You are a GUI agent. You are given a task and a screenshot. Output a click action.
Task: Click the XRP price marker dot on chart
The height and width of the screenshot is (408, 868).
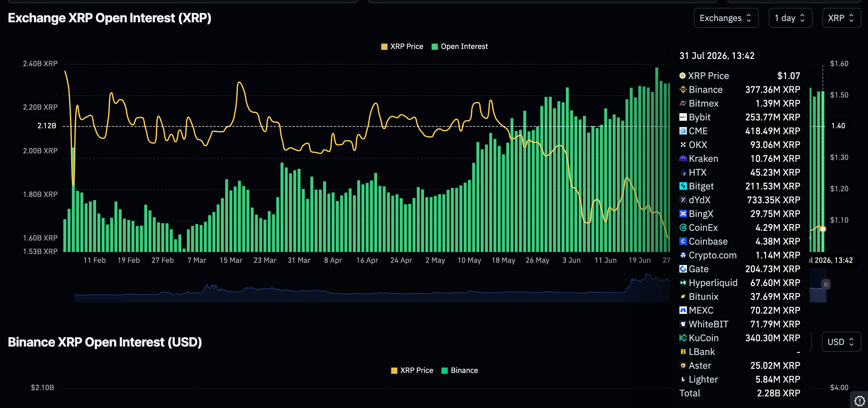[x=822, y=229]
